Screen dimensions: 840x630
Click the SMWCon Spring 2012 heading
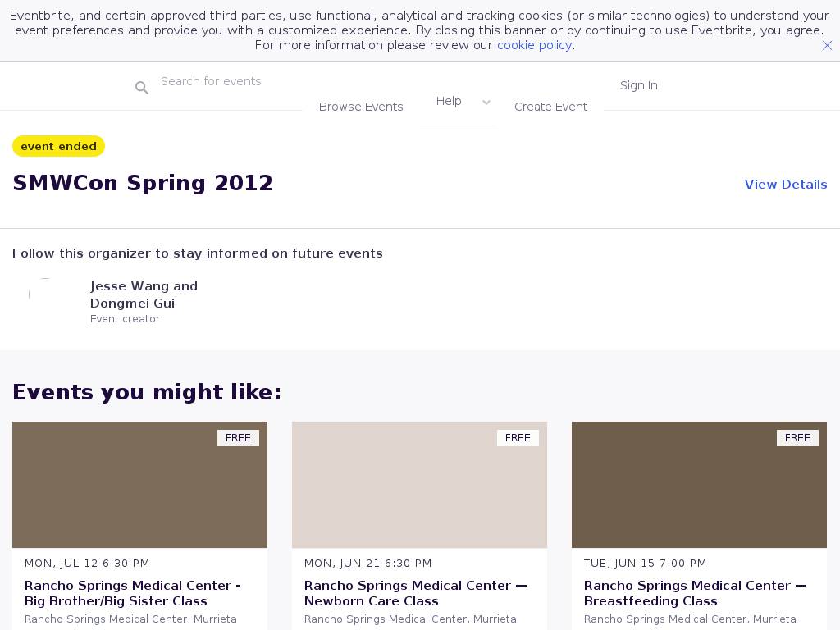tap(143, 183)
